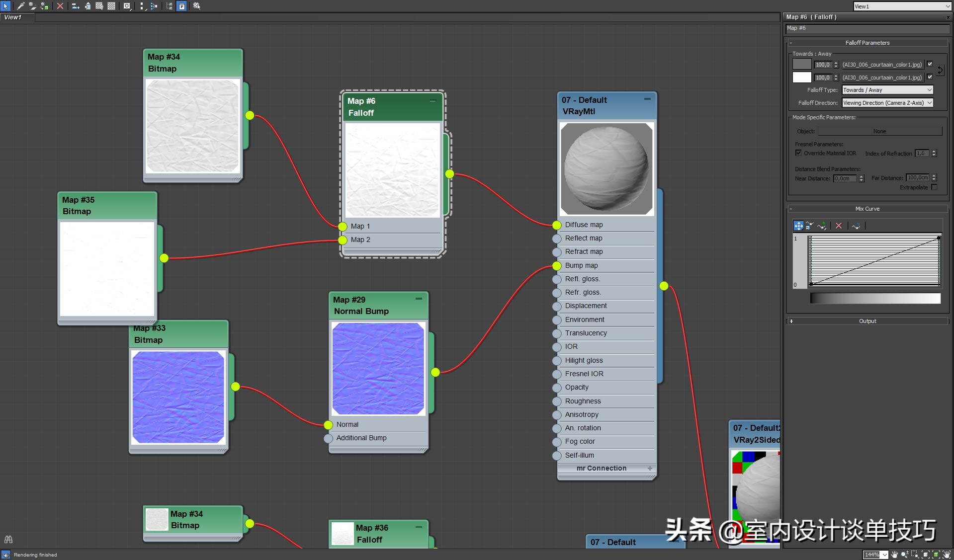Click the Reset Curves icon in Mix Curve
Image resolution: width=954 pixels, height=560 pixels.
[856, 226]
